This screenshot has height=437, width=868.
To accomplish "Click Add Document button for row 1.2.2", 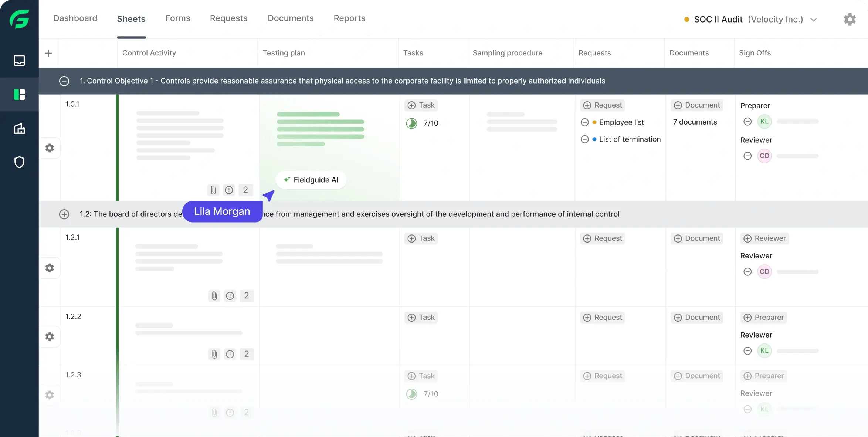I will [x=696, y=317].
